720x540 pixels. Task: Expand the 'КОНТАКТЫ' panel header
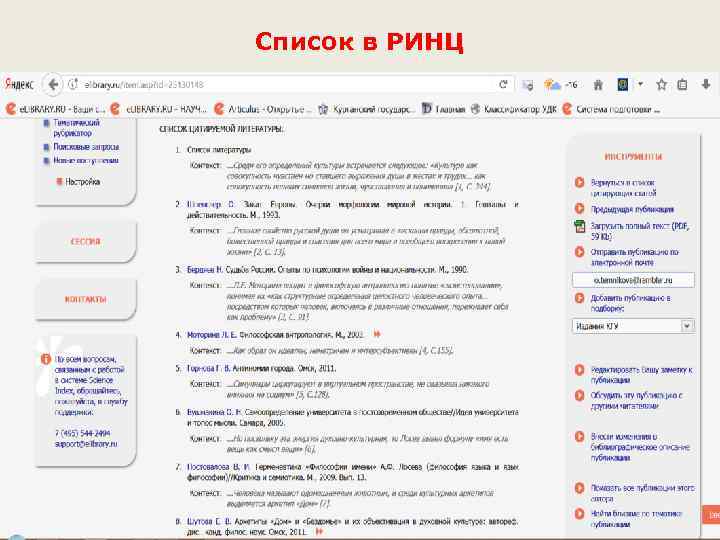pyautogui.click(x=85, y=299)
